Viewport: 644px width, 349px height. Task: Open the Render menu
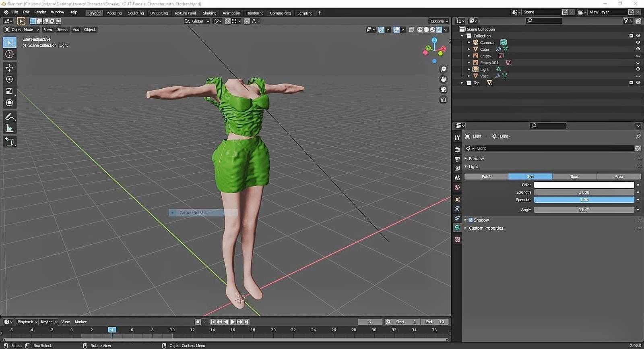tap(40, 12)
